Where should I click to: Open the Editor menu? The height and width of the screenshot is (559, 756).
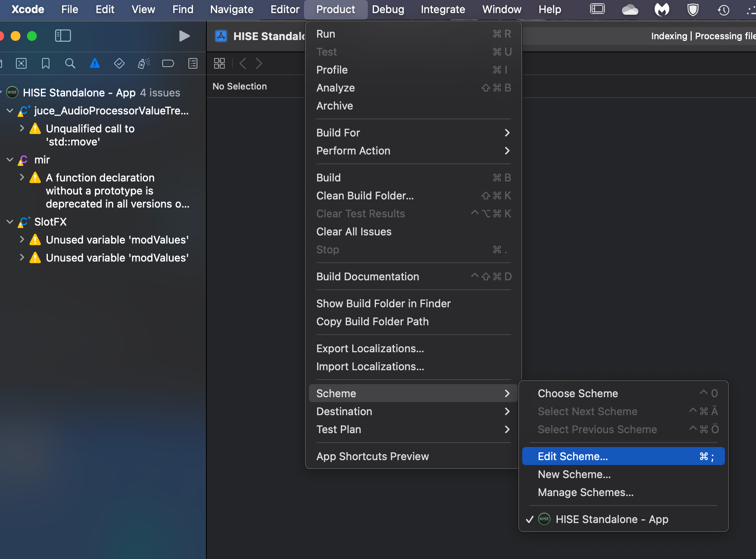coord(285,9)
